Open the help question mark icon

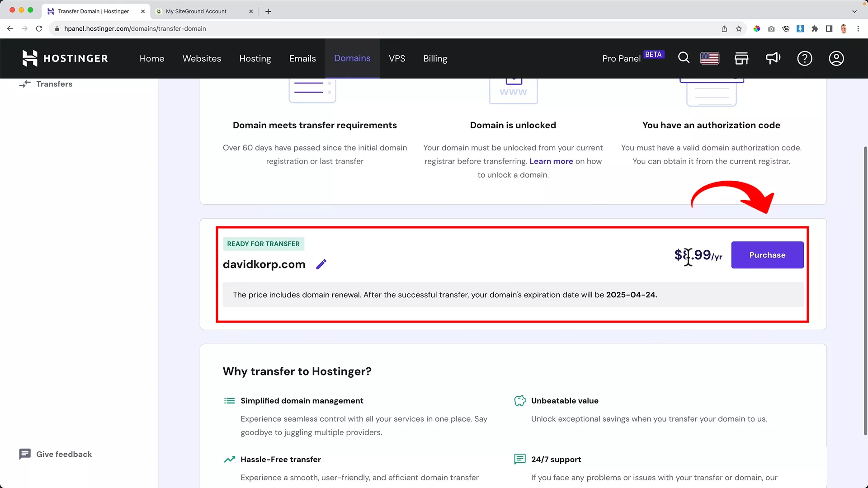[x=805, y=58]
